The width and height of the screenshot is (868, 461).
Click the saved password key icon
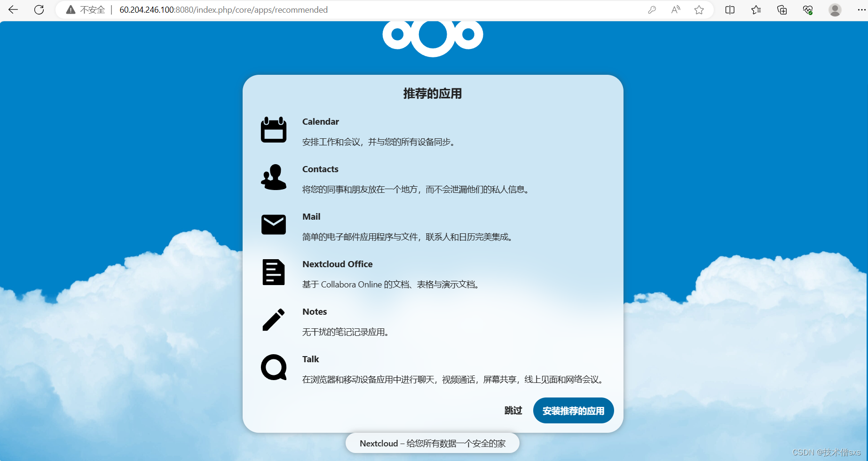pos(652,9)
